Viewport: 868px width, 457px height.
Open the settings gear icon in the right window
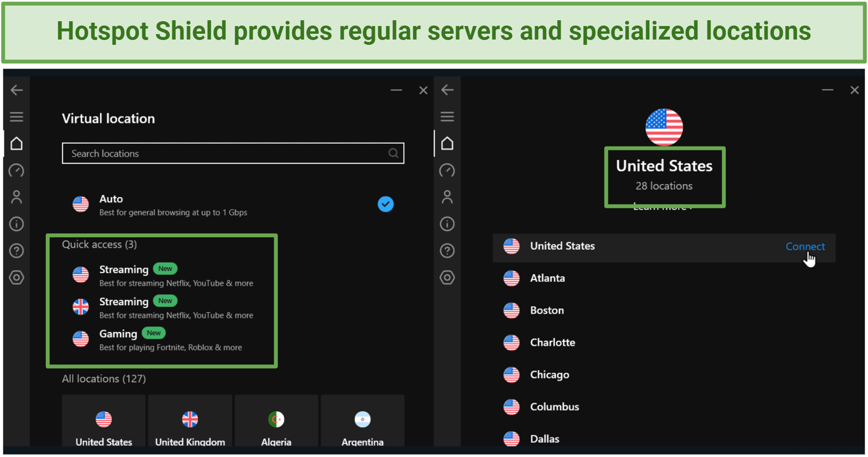click(x=447, y=278)
